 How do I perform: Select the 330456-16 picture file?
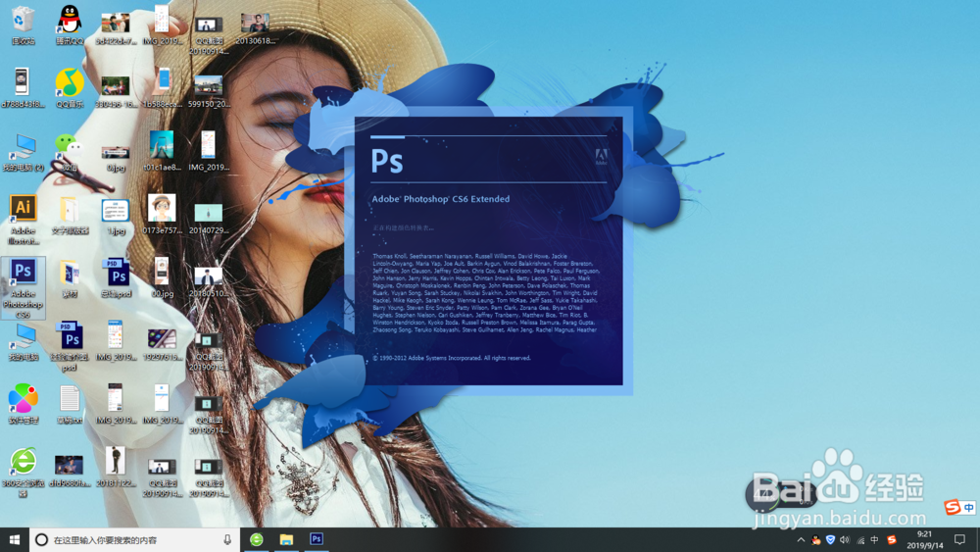116,91
